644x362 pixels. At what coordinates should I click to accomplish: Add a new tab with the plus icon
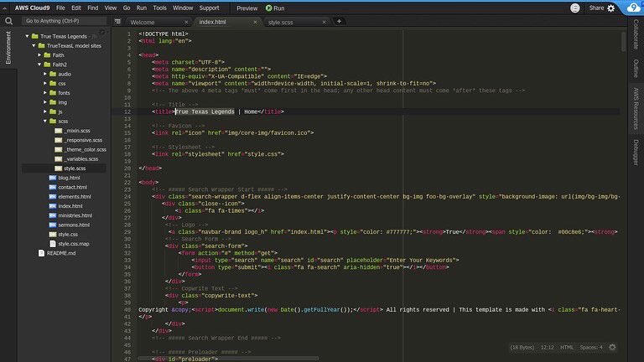tap(339, 21)
